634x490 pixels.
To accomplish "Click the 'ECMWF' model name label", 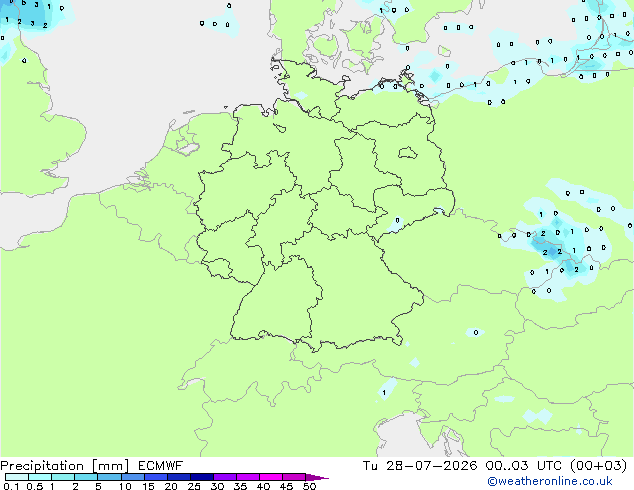I will tap(160, 466).
